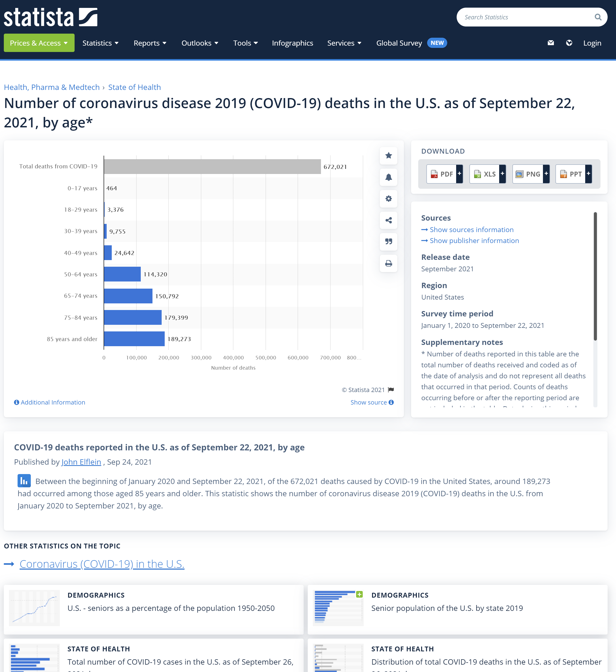The width and height of the screenshot is (616, 672).
Task: Open the Statistics dropdown menu
Action: point(100,43)
